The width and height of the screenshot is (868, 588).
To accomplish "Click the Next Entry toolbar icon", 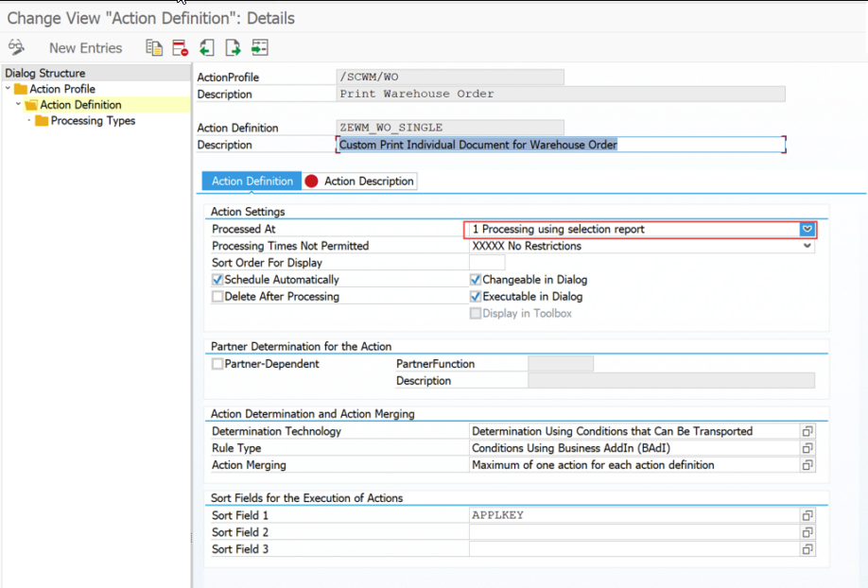I will 233,47.
